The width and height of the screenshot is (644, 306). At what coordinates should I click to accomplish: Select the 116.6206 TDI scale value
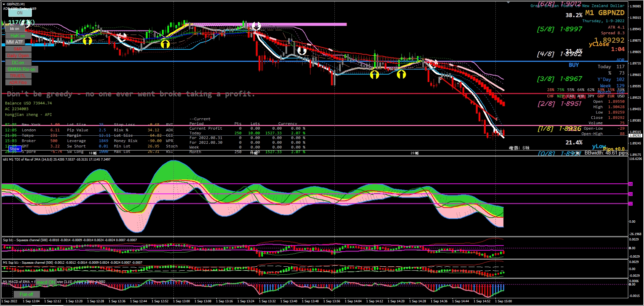[636, 159]
